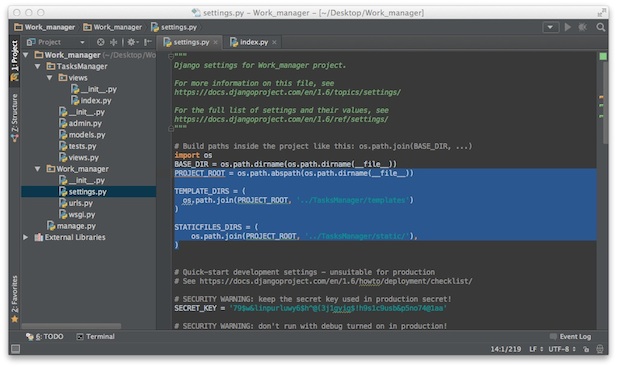Click the TasksManager folder icon
Screen dimensions: 617x367
(x=51, y=66)
